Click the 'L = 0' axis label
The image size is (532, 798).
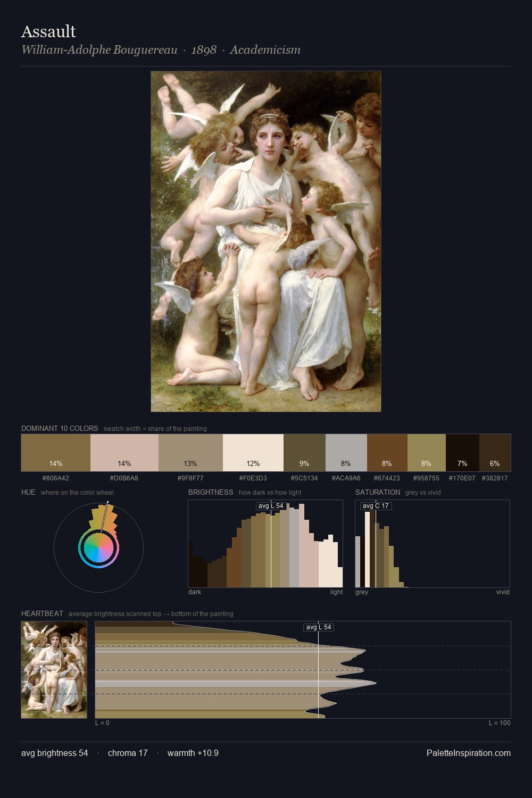point(102,723)
